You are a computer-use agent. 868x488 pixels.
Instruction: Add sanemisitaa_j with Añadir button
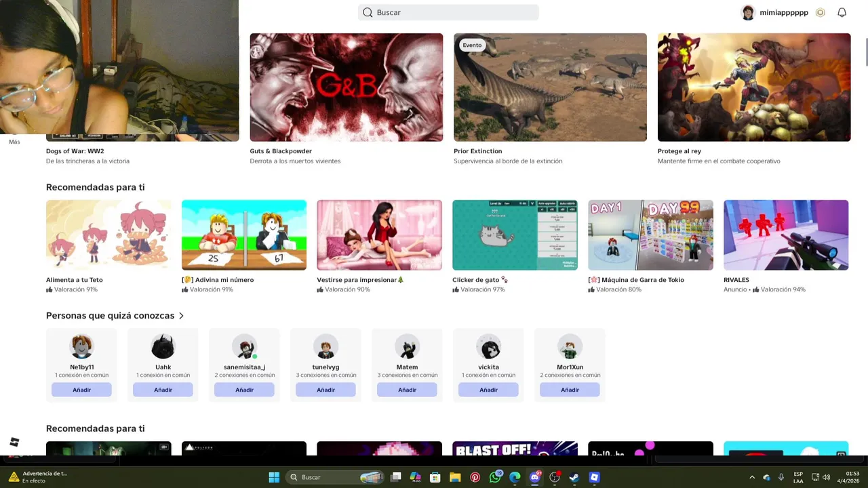(x=244, y=390)
